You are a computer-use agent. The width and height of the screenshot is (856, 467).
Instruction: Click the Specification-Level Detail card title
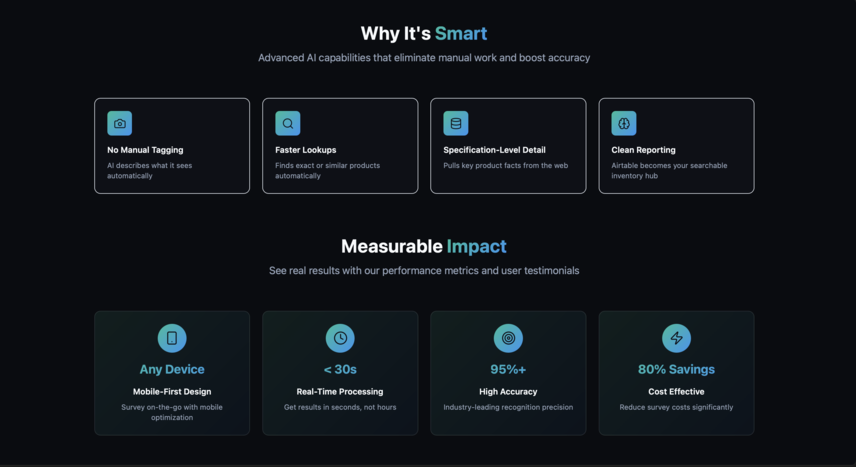click(495, 150)
